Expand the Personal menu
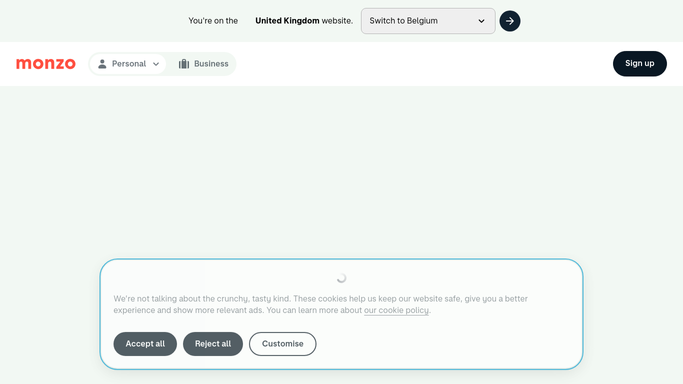The height and width of the screenshot is (384, 683). 128,64
